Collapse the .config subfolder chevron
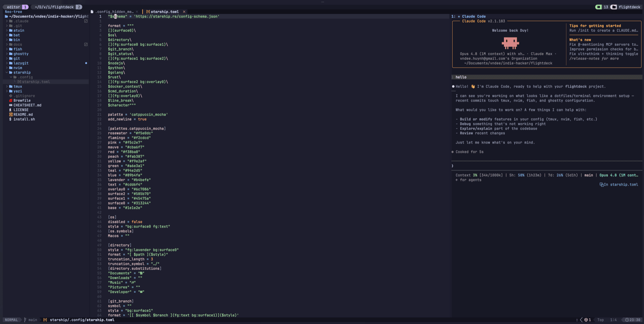Image resolution: width=644 pixels, height=324 pixels. point(11,77)
